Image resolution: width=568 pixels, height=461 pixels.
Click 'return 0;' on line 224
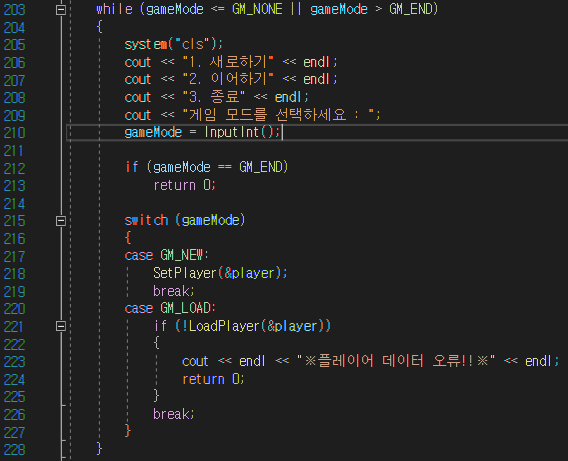pos(213,379)
